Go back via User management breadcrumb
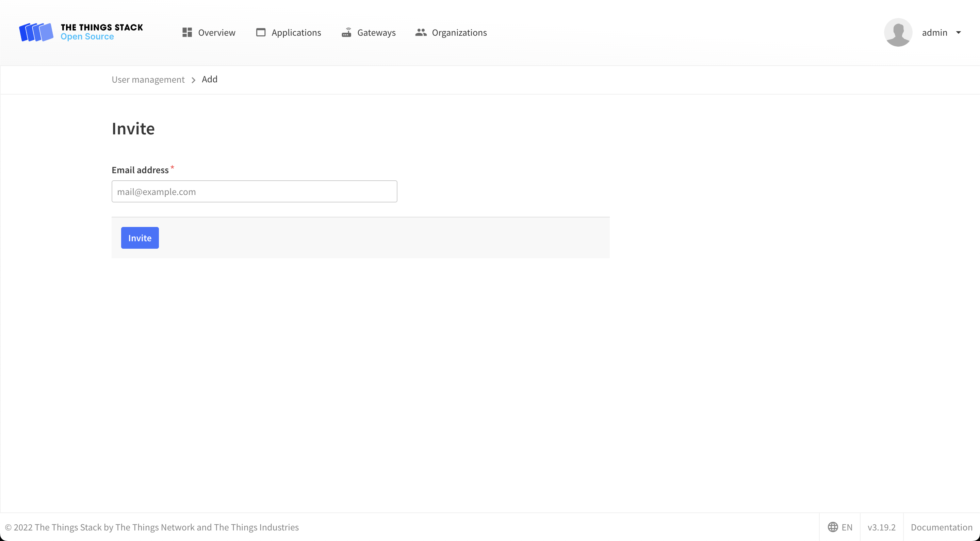This screenshot has width=980, height=541. 148,79
